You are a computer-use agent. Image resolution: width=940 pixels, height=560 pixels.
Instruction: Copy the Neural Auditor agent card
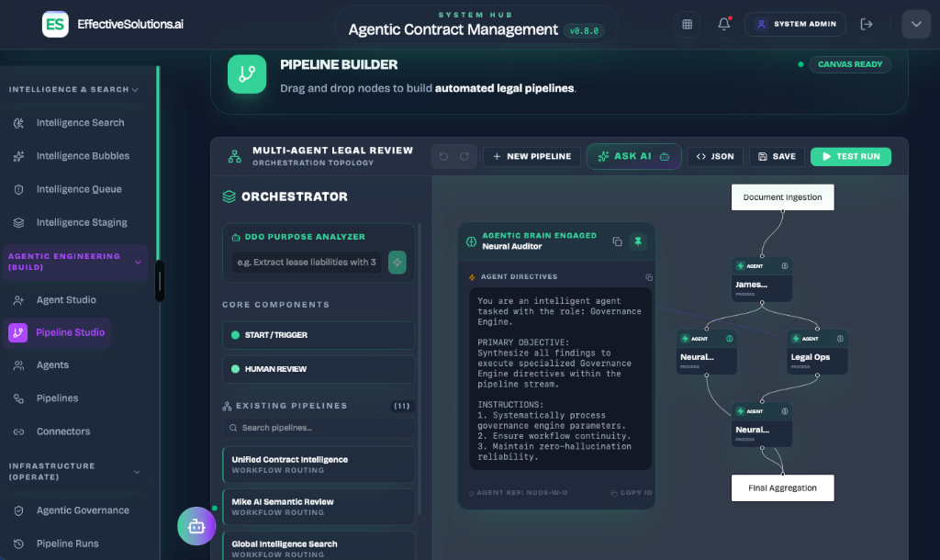click(617, 241)
